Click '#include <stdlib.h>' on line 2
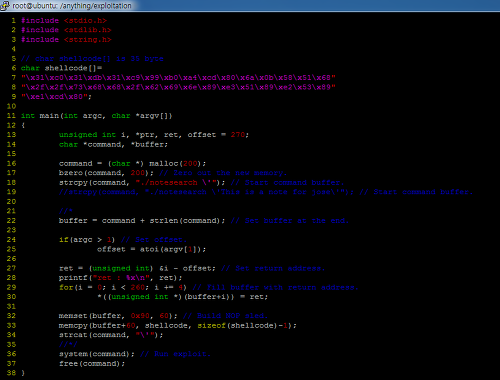 66,30
